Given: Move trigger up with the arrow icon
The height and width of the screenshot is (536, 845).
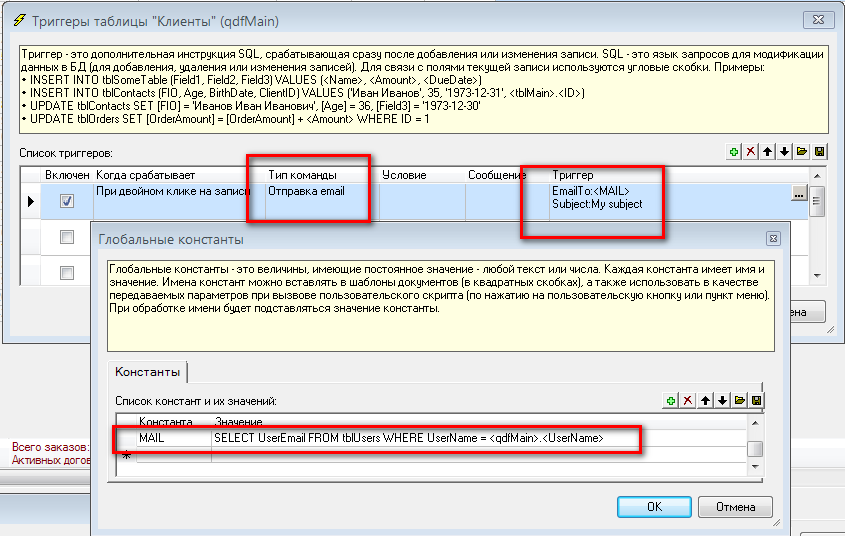Looking at the screenshot, I should pyautogui.click(x=769, y=152).
